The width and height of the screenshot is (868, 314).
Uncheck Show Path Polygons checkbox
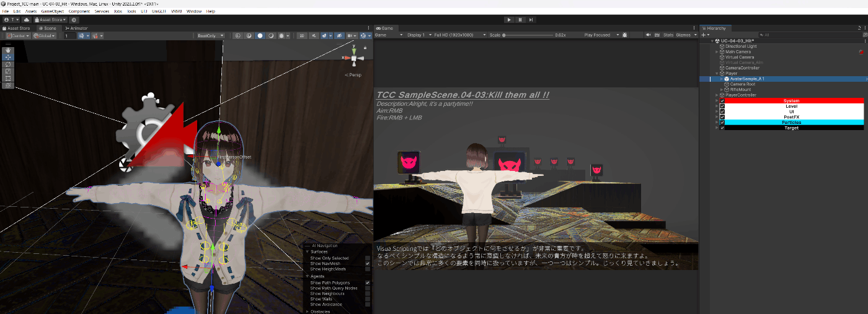pos(368,282)
